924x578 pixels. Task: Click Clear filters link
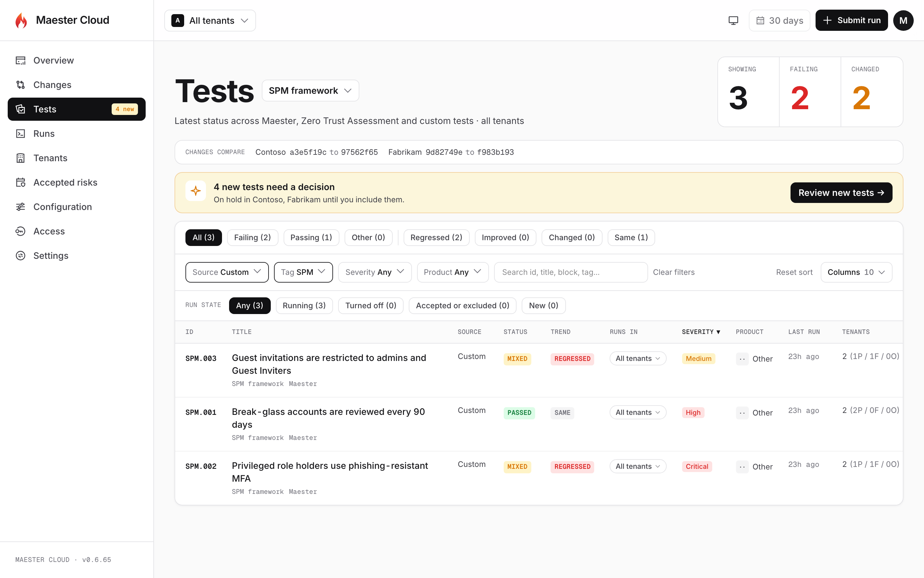tap(673, 272)
